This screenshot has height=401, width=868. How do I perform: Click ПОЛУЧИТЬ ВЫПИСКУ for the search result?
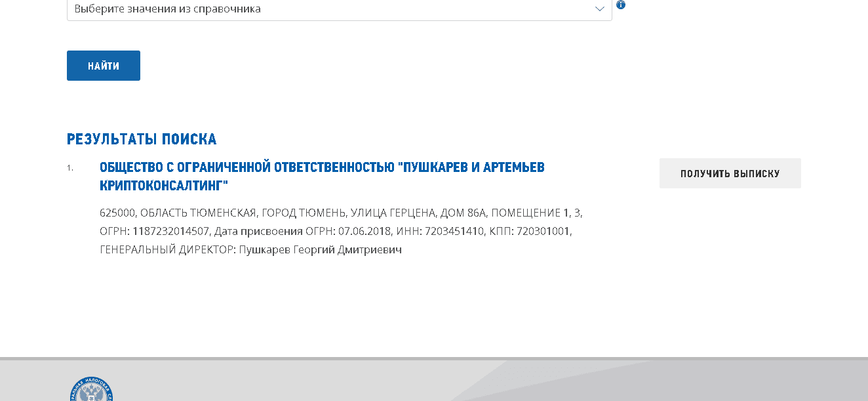click(730, 172)
